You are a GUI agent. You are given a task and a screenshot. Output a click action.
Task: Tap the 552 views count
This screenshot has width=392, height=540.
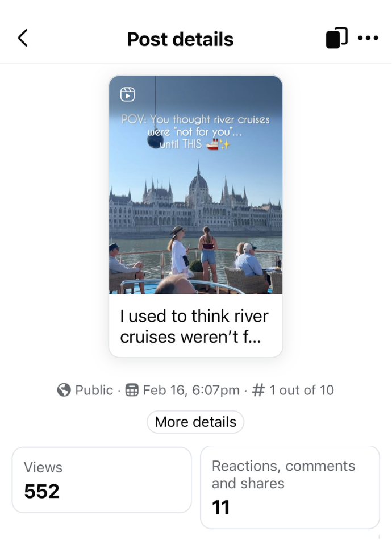click(x=41, y=491)
